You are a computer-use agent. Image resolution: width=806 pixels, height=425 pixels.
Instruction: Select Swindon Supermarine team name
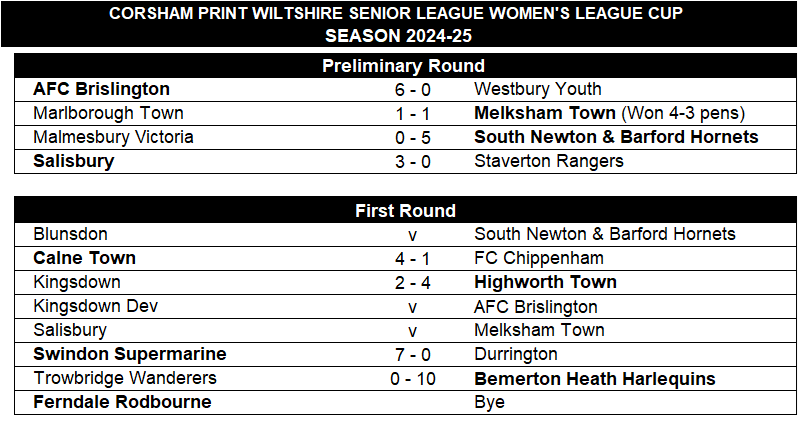click(x=130, y=354)
